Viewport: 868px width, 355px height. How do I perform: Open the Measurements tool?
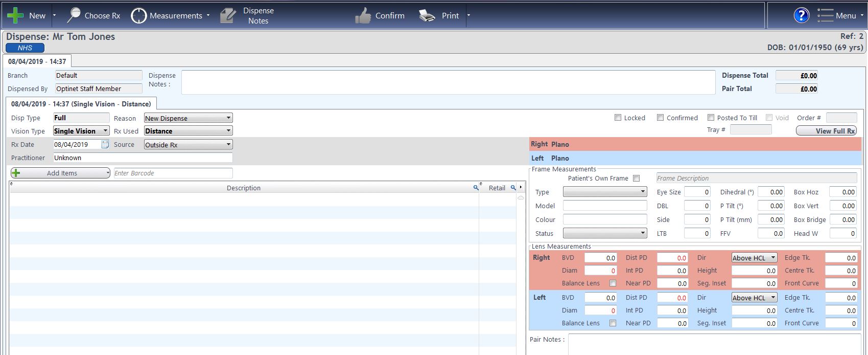pos(138,16)
